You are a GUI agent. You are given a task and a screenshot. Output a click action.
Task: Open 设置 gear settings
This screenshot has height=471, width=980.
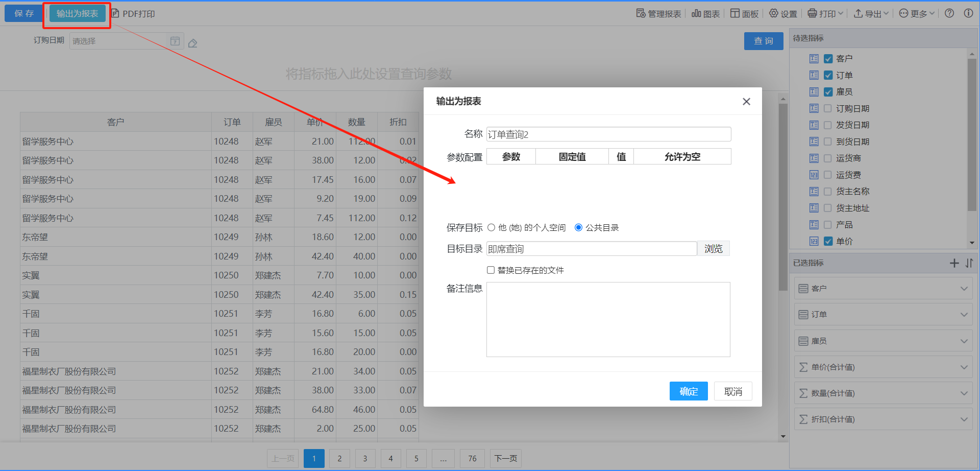point(783,14)
